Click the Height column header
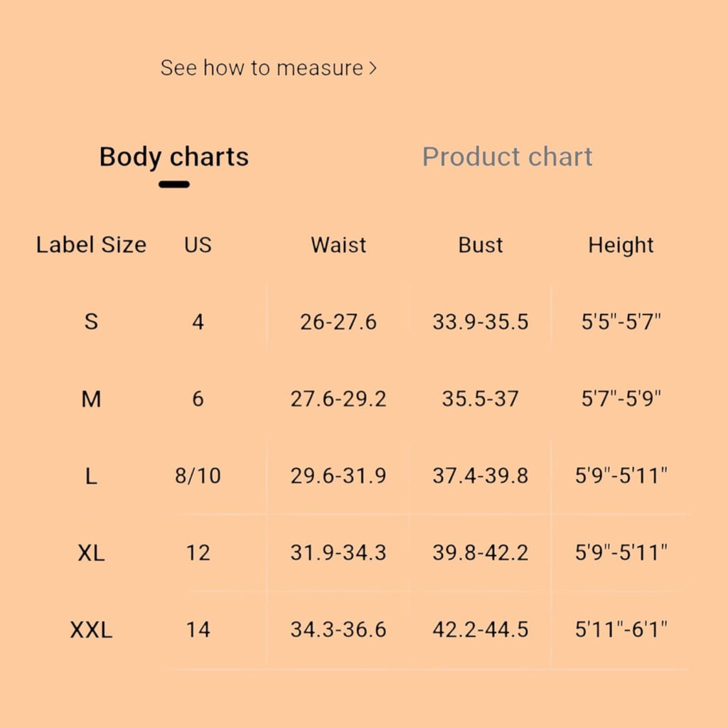This screenshot has height=728, width=728. [x=621, y=245]
